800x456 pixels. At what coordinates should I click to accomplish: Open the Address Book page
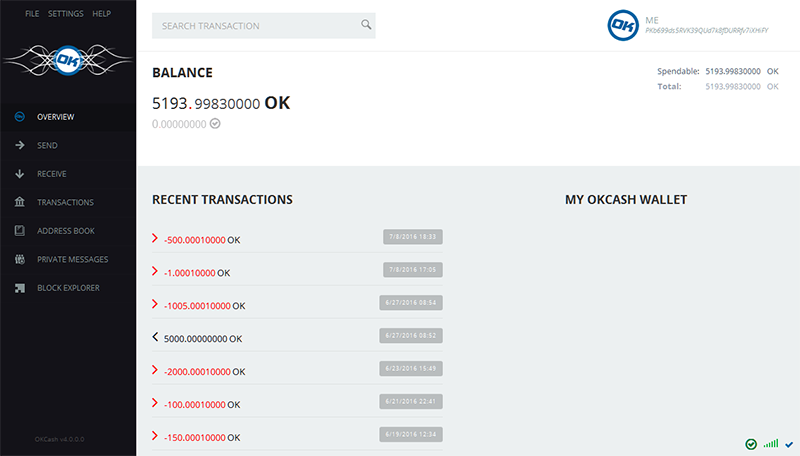68,231
